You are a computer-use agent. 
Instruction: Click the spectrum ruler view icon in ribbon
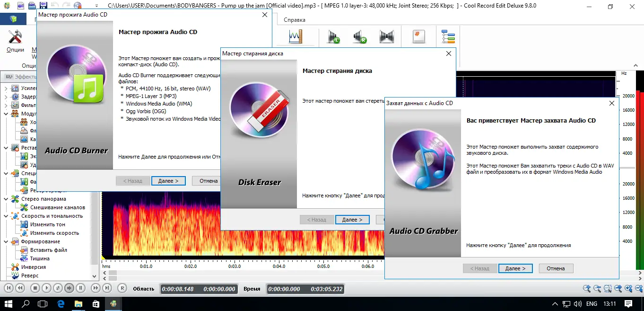pyautogui.click(x=296, y=36)
